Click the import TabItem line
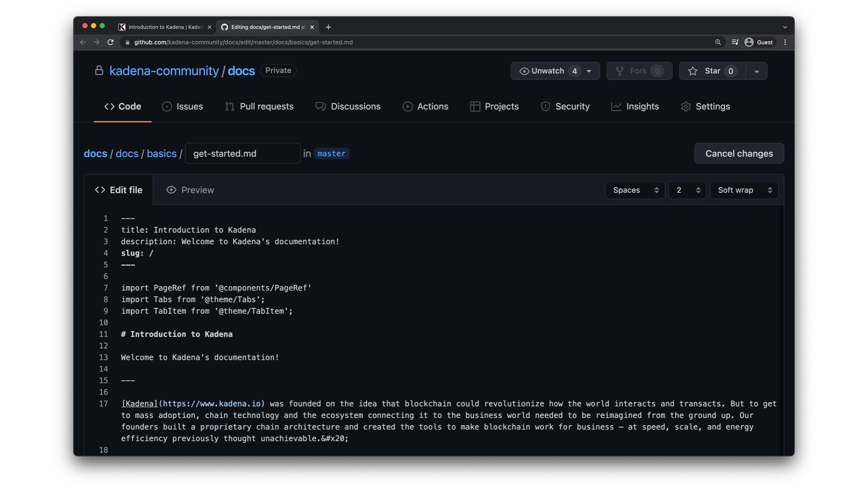Viewport: 868px width, 488px height. pyautogui.click(x=207, y=311)
